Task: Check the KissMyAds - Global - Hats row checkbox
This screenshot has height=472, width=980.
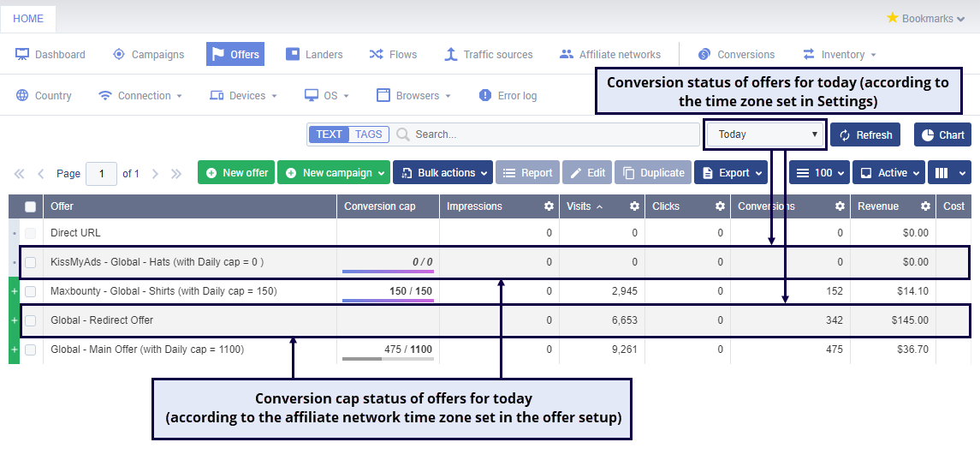Action: [x=30, y=263]
